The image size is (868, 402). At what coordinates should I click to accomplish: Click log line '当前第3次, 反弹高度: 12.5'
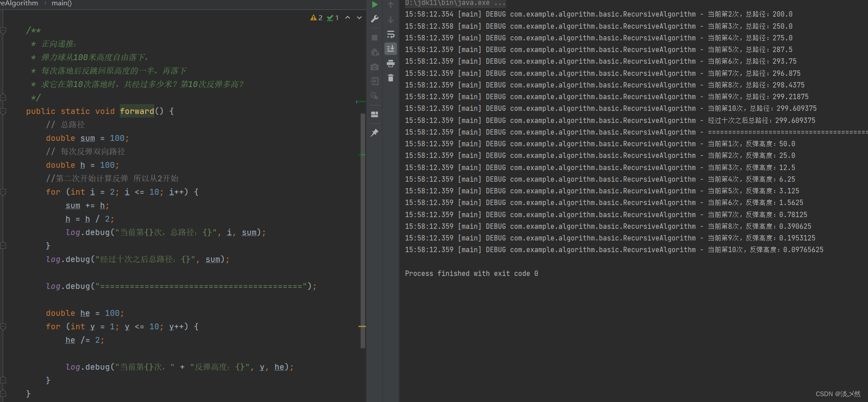tap(600, 167)
